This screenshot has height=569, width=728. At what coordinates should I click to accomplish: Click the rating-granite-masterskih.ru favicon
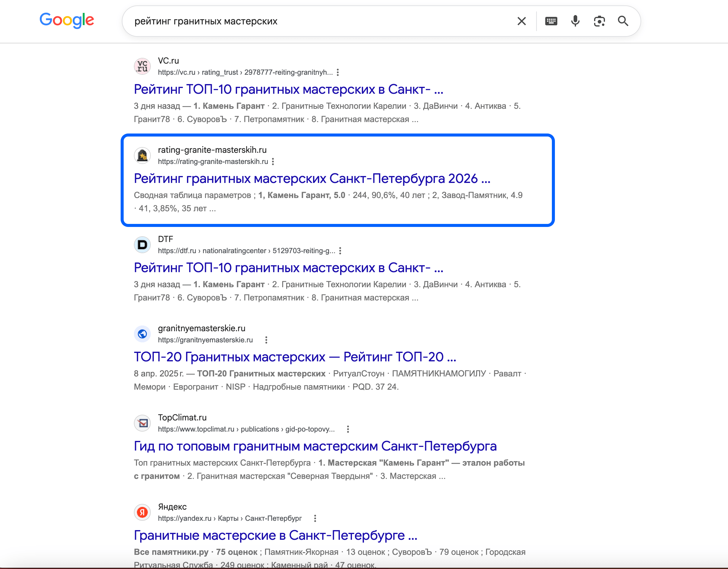point(142,155)
